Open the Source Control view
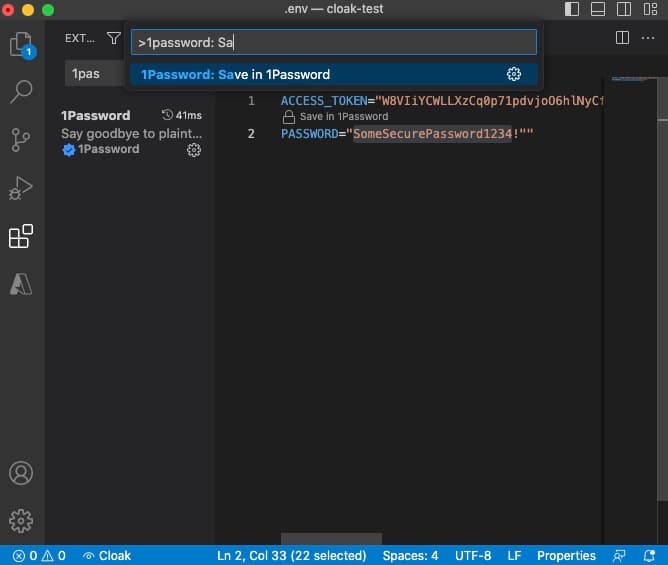 [x=20, y=140]
